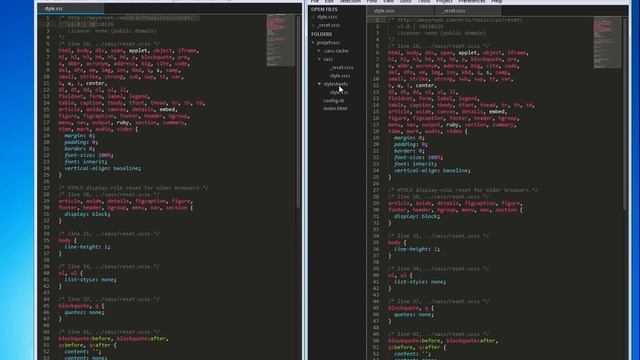Close style.scss in the Open Files list
The image size is (640, 360).
coord(313,17)
